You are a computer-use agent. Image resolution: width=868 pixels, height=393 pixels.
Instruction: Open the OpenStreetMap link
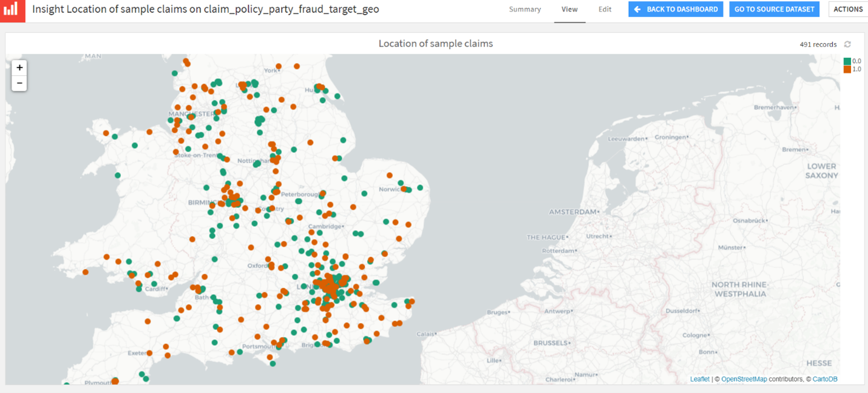pyautogui.click(x=744, y=379)
